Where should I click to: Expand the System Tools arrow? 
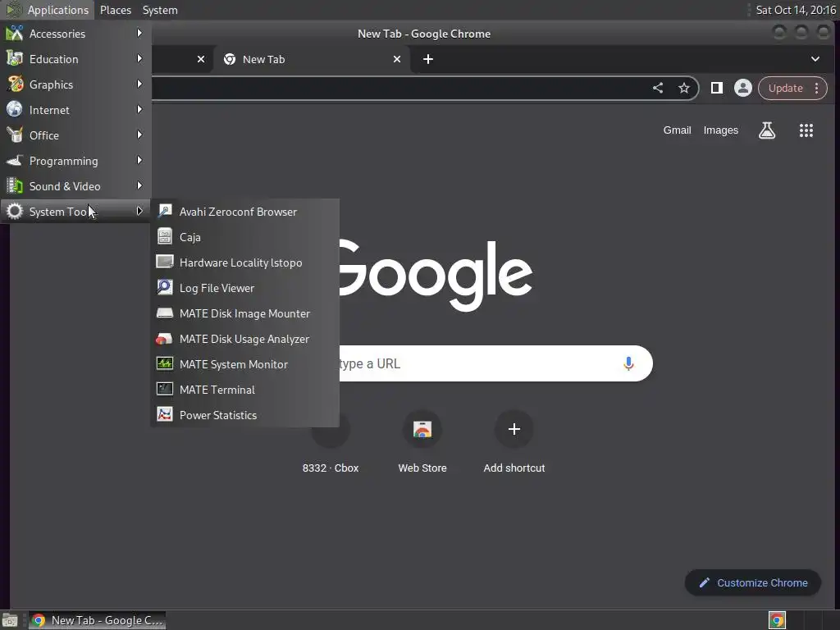coord(139,211)
